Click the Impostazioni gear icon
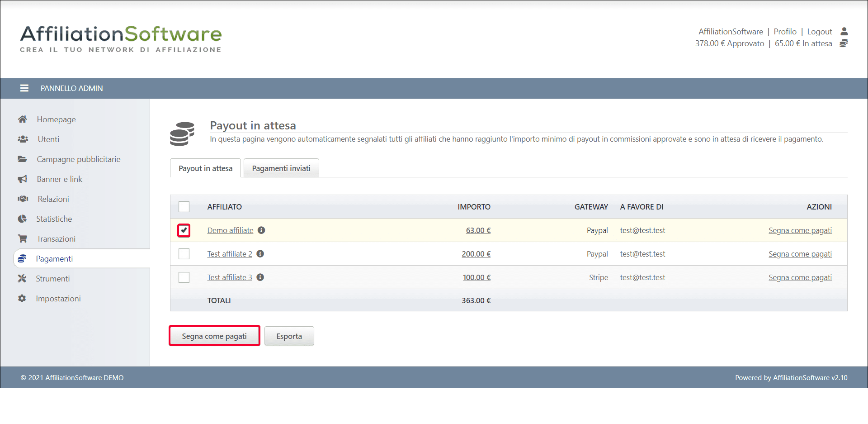 (22, 299)
